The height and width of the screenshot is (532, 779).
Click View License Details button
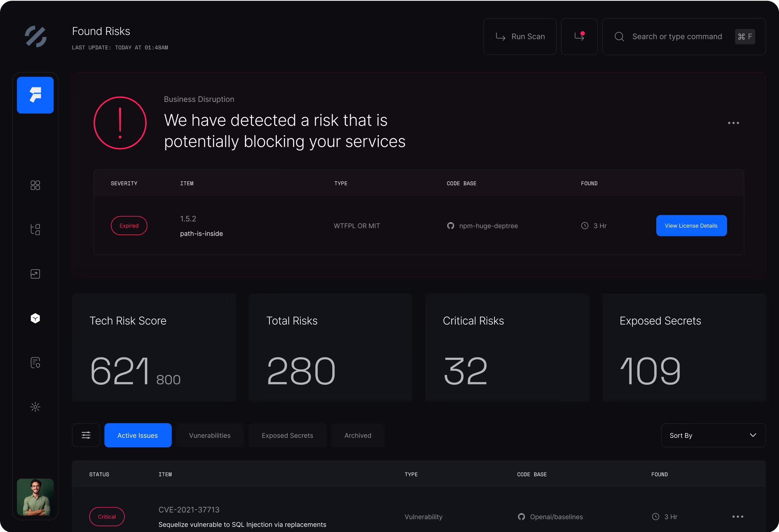tap(691, 226)
